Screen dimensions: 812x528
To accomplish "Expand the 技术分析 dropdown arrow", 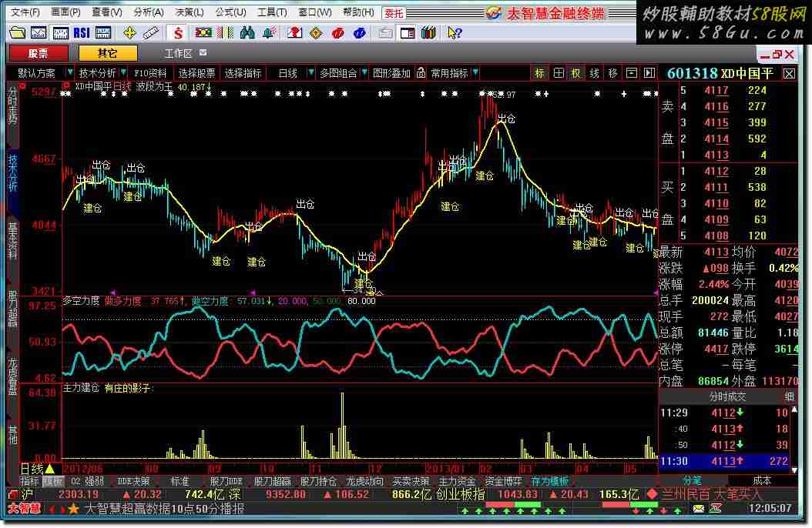I will pos(123,73).
